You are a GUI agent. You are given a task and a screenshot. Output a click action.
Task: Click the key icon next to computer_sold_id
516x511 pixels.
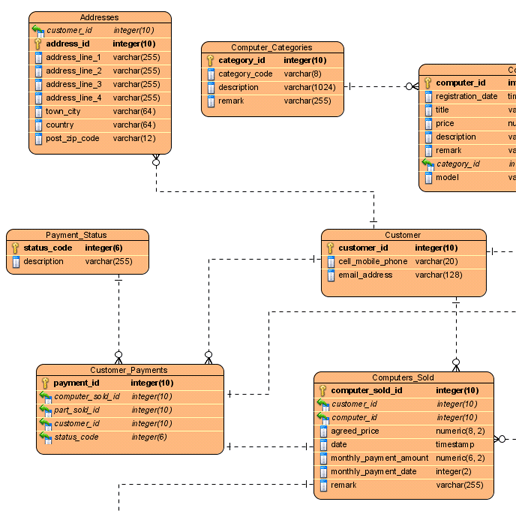click(x=322, y=390)
